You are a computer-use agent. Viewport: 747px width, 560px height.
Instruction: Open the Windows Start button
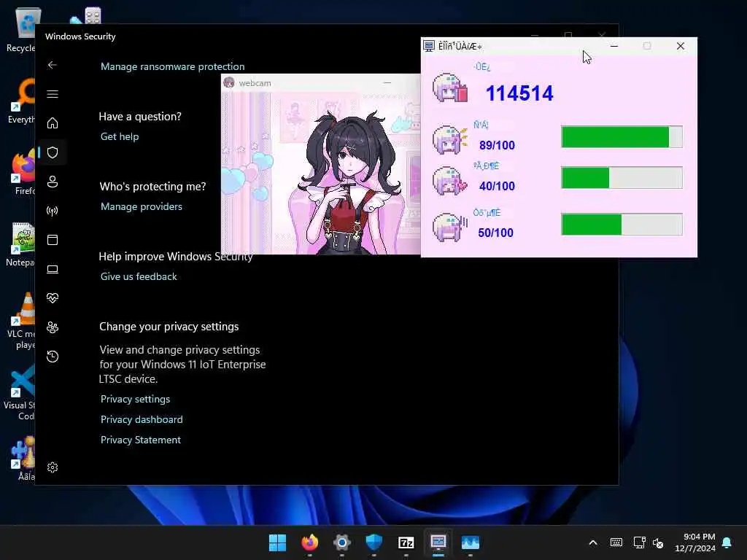[x=277, y=542]
